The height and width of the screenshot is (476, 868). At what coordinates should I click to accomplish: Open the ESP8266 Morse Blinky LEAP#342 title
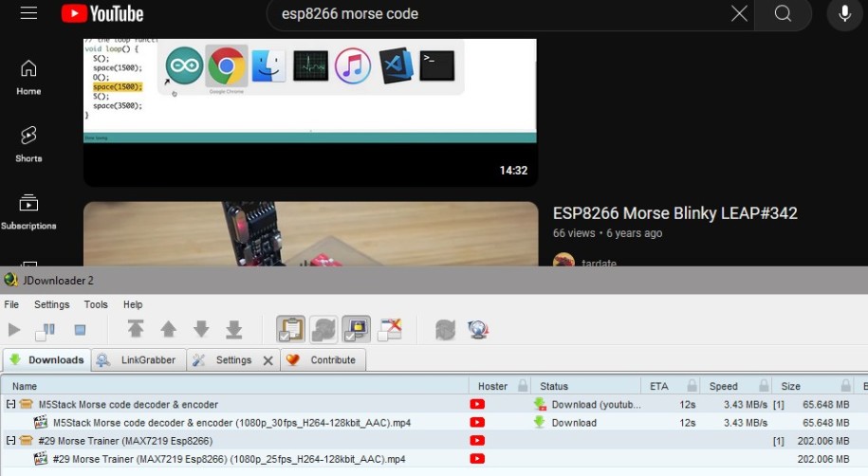pos(674,213)
